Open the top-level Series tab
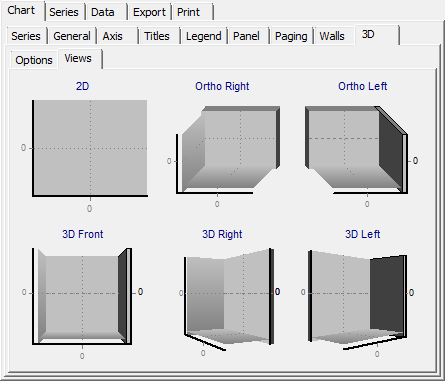The image size is (445, 381). (x=64, y=12)
